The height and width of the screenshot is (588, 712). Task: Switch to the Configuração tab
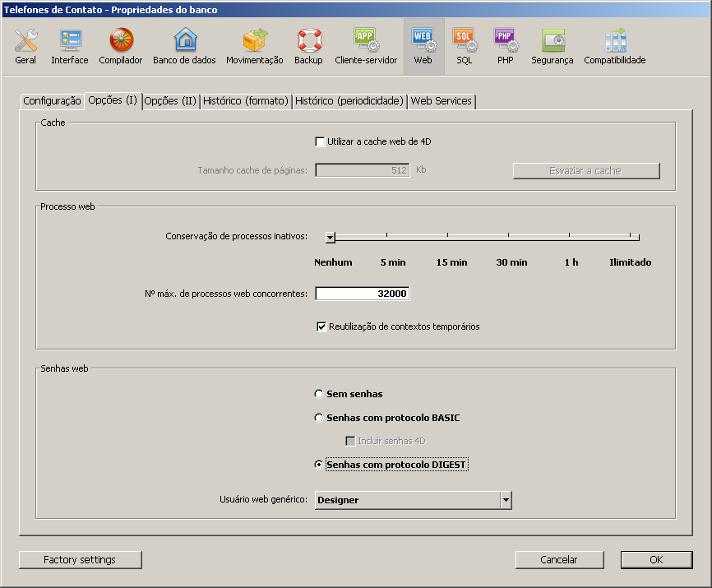(x=52, y=101)
